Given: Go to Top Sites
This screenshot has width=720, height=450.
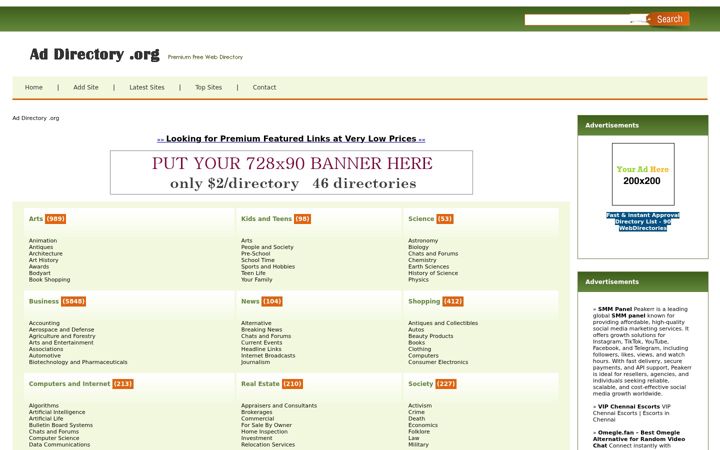Looking at the screenshot, I should (x=208, y=87).
